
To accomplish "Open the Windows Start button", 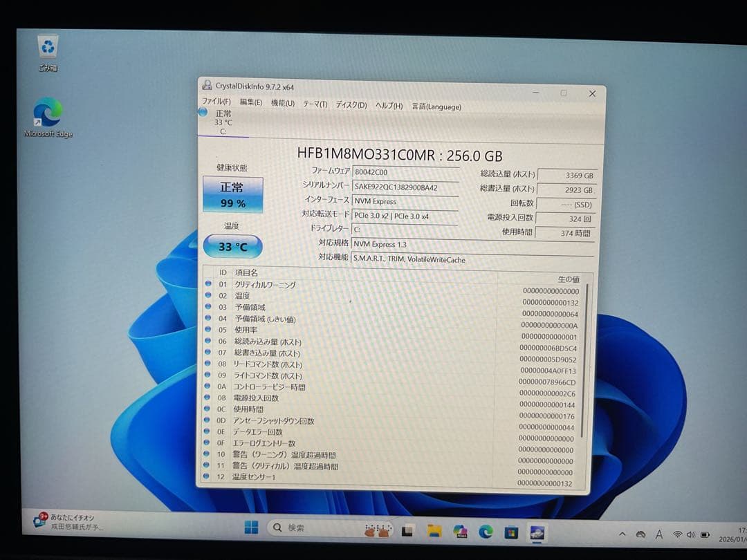I will 251,527.
